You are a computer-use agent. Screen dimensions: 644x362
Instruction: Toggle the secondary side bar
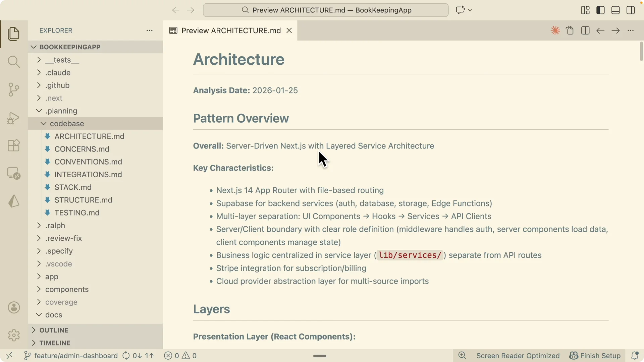pos(631,10)
